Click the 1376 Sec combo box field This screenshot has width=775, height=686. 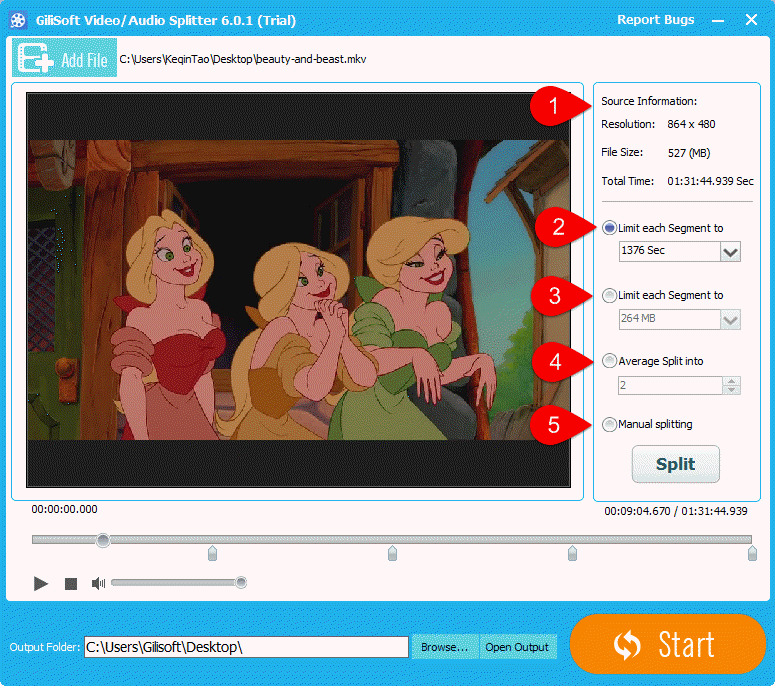[x=670, y=251]
